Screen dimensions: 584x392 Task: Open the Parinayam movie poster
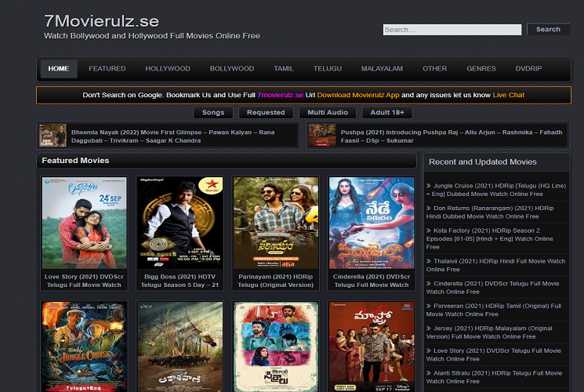pos(276,223)
